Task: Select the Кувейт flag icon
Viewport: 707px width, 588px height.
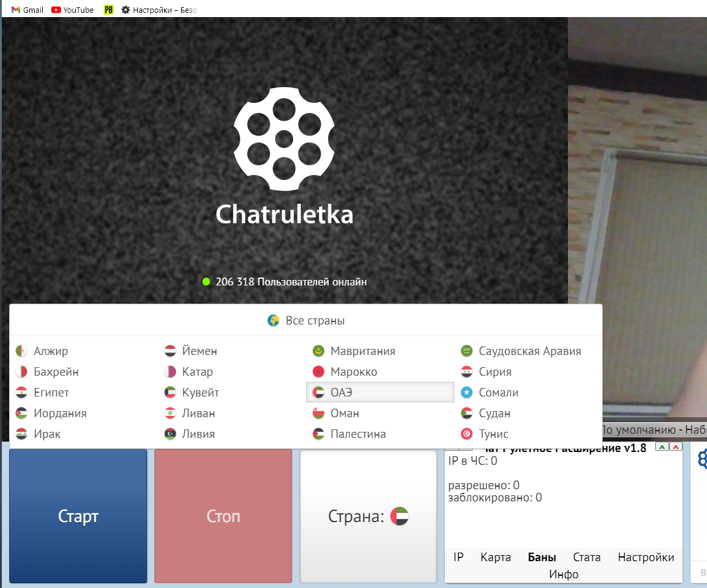Action: tap(170, 392)
